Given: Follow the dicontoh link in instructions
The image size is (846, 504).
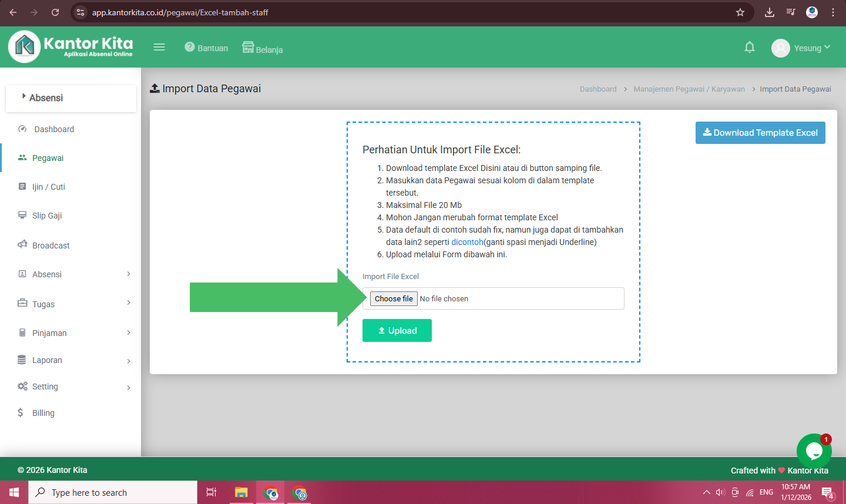Looking at the screenshot, I should tap(467, 242).
